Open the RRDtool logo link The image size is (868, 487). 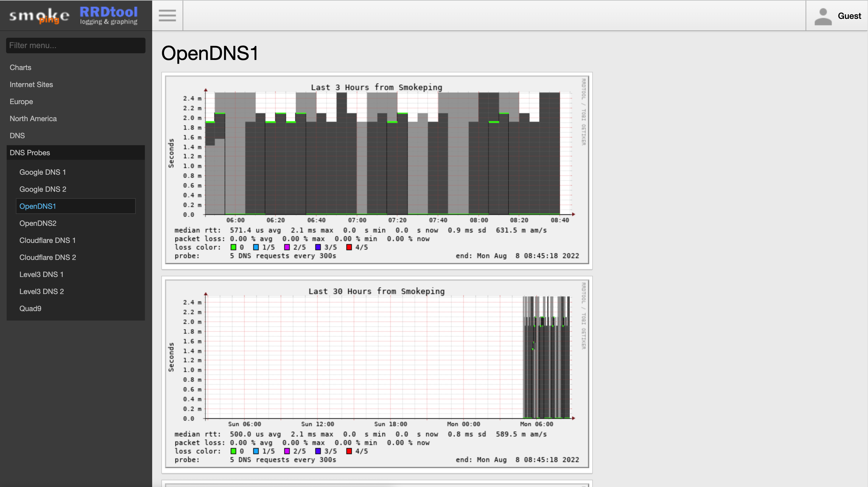108,16
